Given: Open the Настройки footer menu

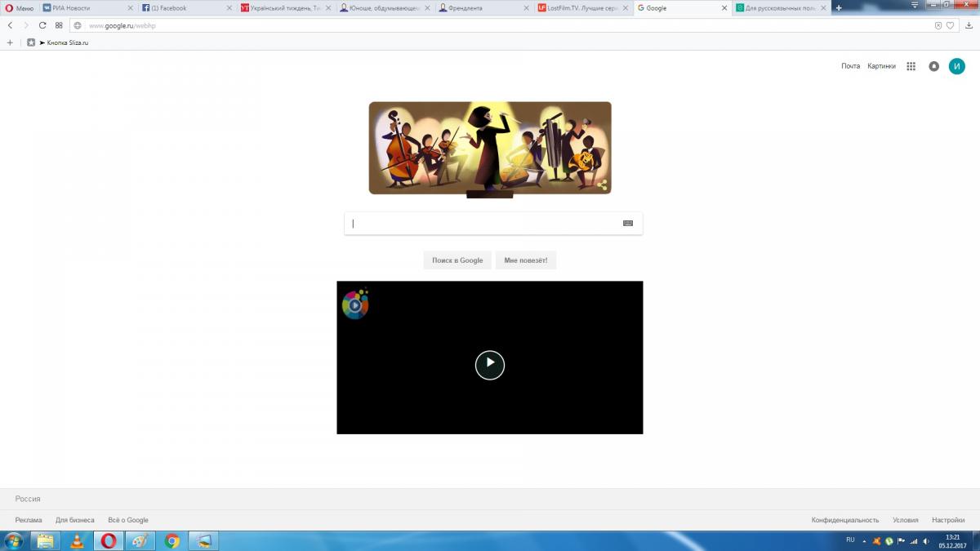Looking at the screenshot, I should (x=948, y=520).
